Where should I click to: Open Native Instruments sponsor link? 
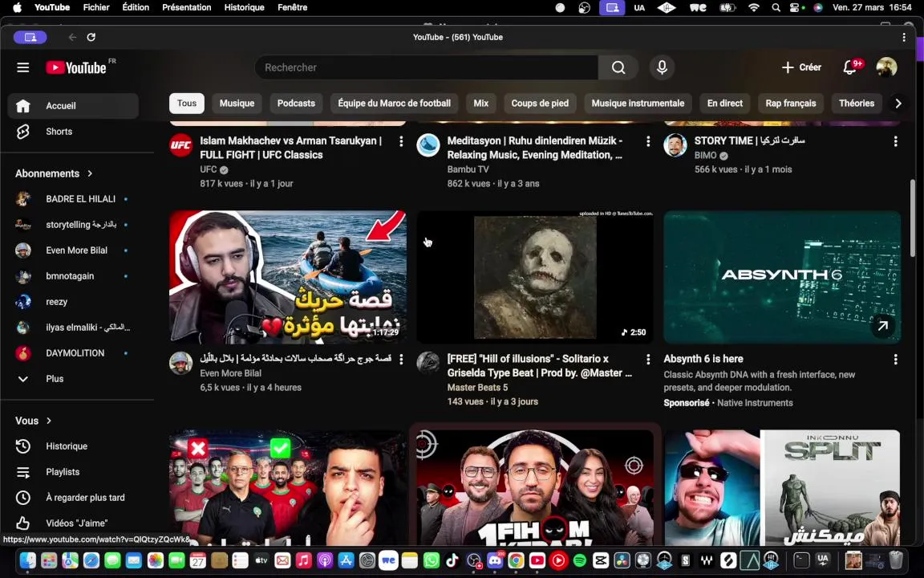755,403
